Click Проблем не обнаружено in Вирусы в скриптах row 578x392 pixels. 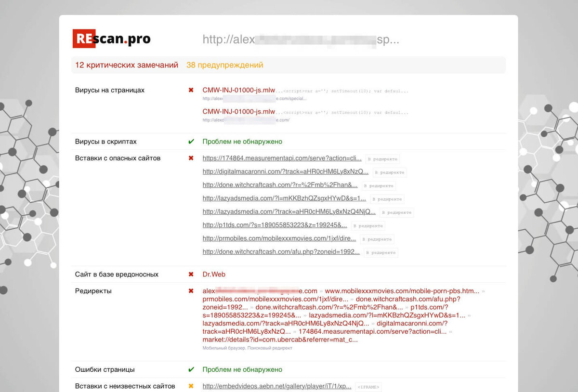point(242,142)
